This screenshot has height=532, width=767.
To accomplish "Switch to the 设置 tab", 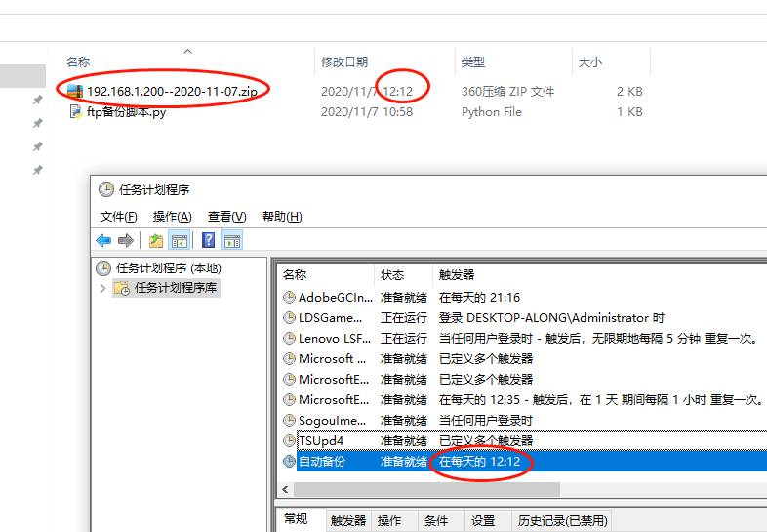I will pyautogui.click(x=483, y=520).
